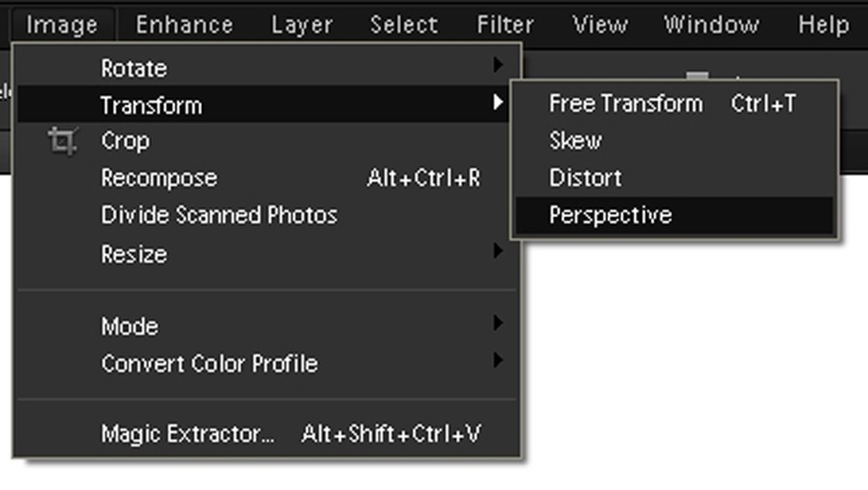Expand the Transform submenu arrow
Viewport: 868px width, 490px height.
[498, 103]
